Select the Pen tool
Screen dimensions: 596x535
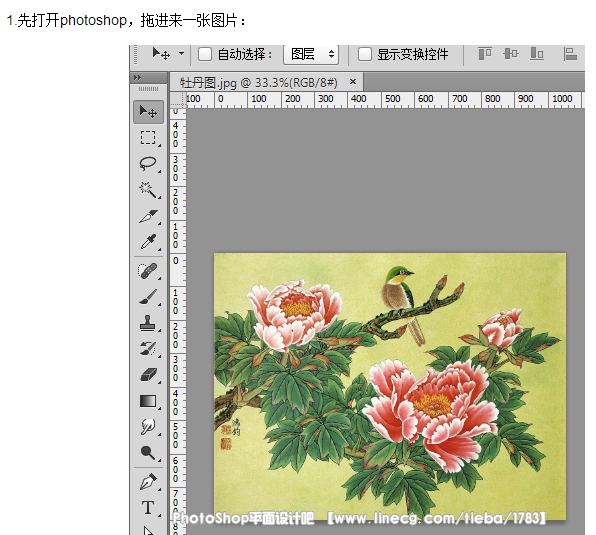[148, 482]
